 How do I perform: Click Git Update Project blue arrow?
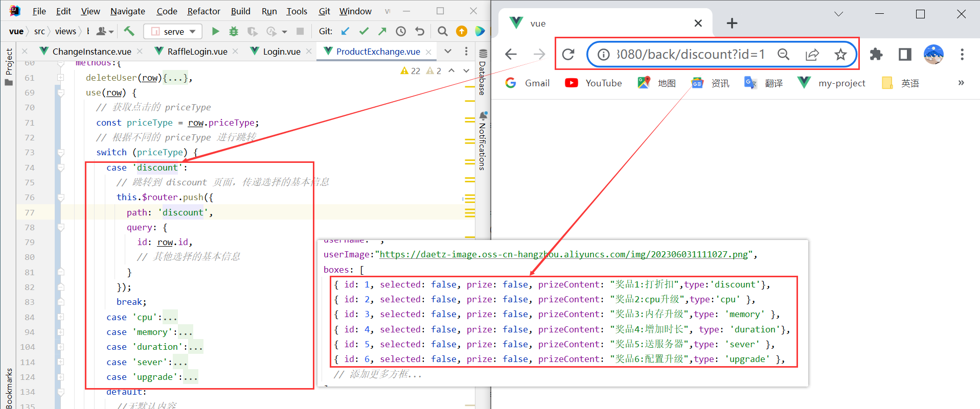click(346, 32)
